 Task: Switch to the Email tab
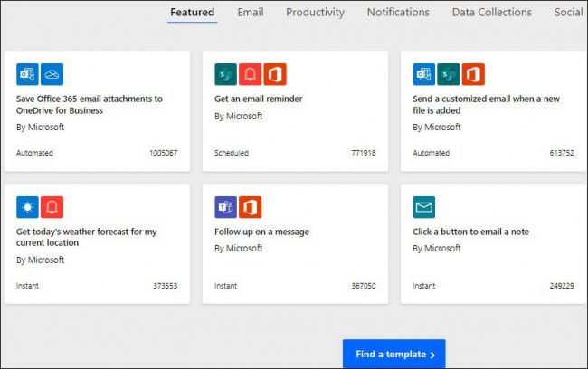coord(251,13)
